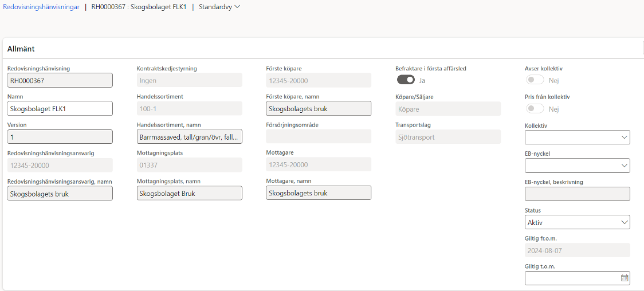Screen dimensions: 644x291
Task: Toggle the Pris från kollektiv switch
Action: (535, 109)
